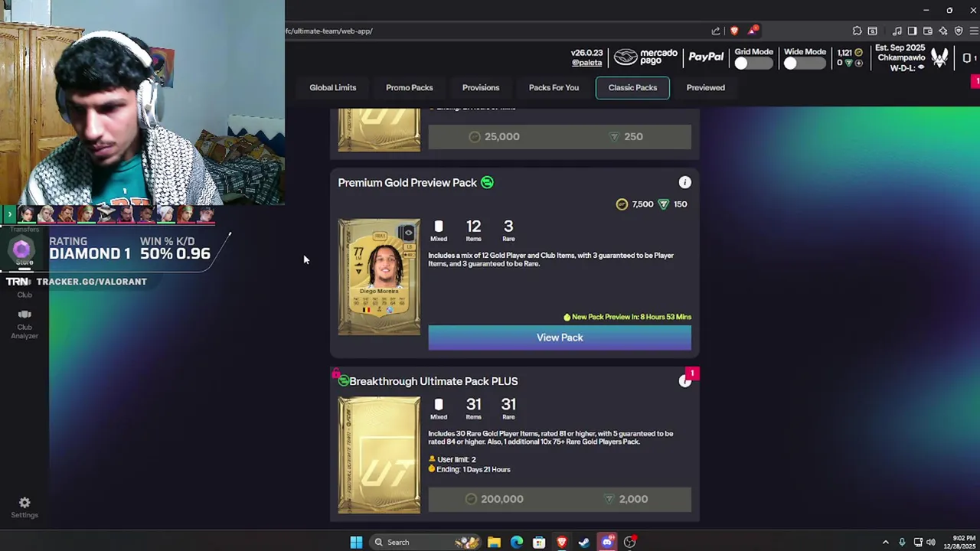Toggle the W-D-L eye visibility icon
Screen dimensions: 980x551
(x=920, y=67)
